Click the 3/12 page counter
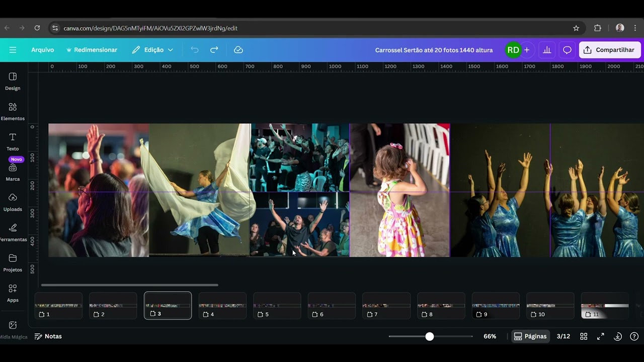 [x=563, y=336]
